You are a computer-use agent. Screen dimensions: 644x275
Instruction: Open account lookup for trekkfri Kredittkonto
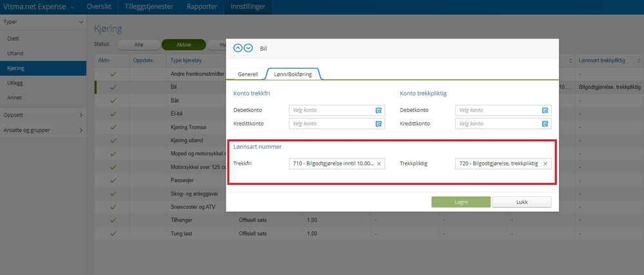point(378,124)
